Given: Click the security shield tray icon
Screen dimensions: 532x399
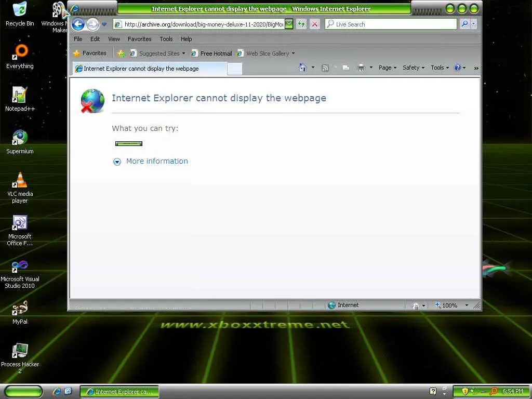Looking at the screenshot, I should pyautogui.click(x=465, y=391).
